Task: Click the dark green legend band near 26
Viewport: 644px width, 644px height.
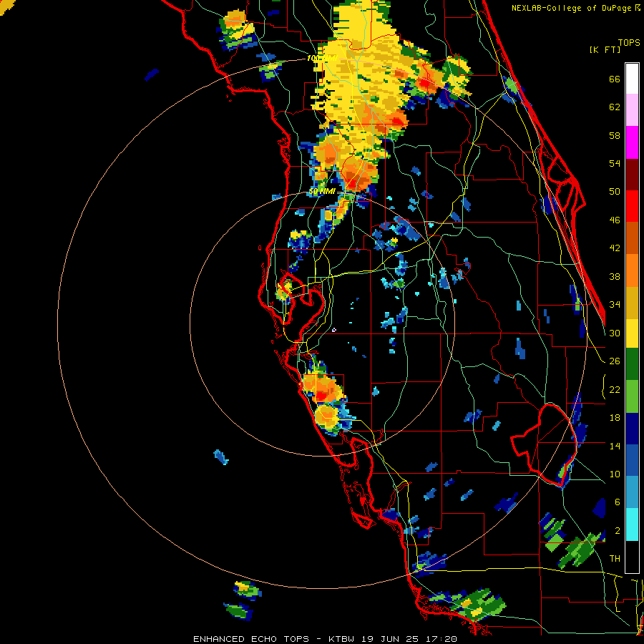Action: 632,364
